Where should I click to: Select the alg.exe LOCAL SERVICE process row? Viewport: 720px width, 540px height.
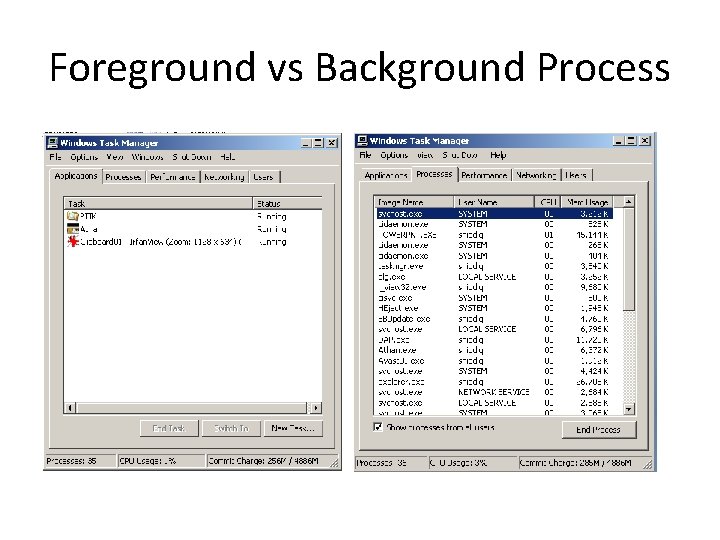click(494, 277)
